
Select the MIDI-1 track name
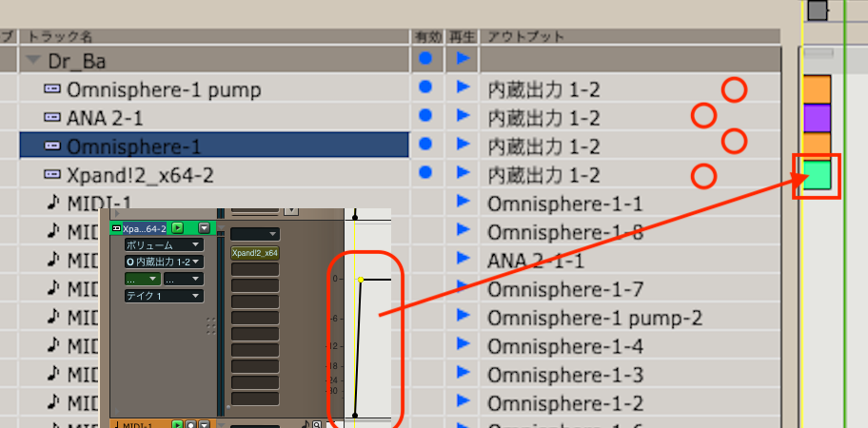(x=100, y=204)
